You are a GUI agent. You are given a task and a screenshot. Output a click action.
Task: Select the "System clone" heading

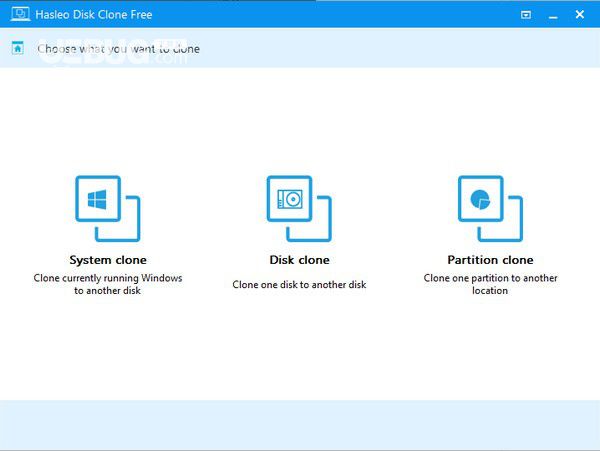tap(108, 260)
